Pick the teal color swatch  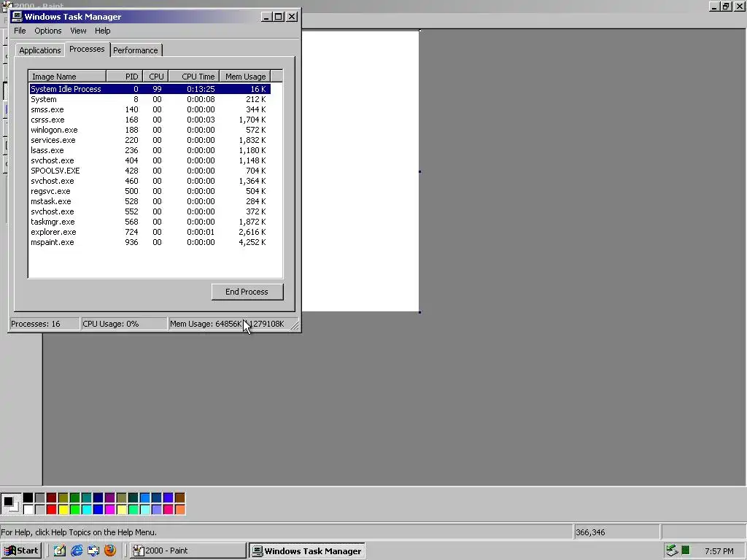[x=86, y=498]
